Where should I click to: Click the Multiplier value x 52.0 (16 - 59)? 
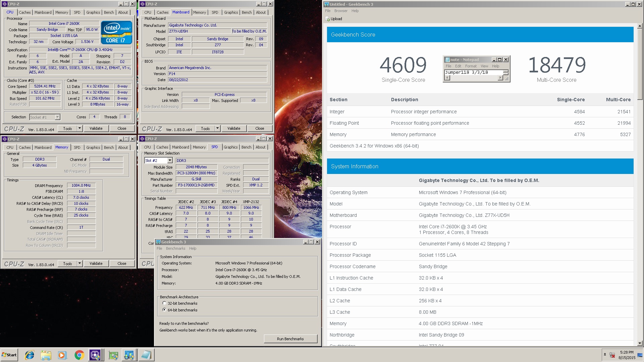click(45, 92)
